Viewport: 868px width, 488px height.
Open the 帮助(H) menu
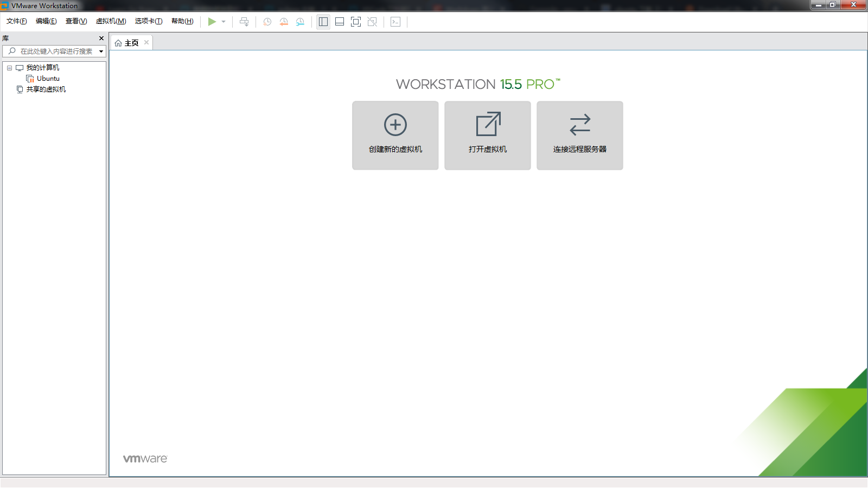[182, 21]
